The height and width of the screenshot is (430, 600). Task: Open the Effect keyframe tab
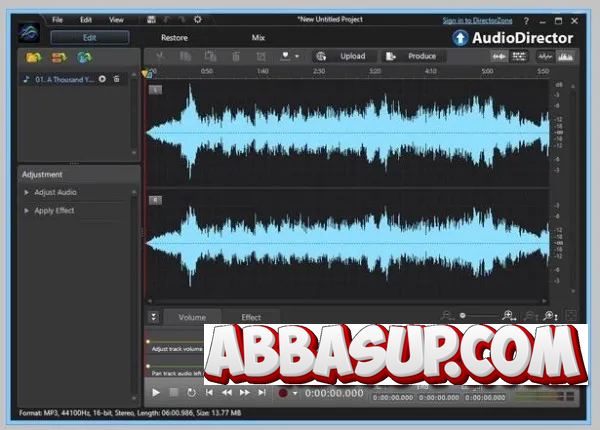click(x=251, y=317)
